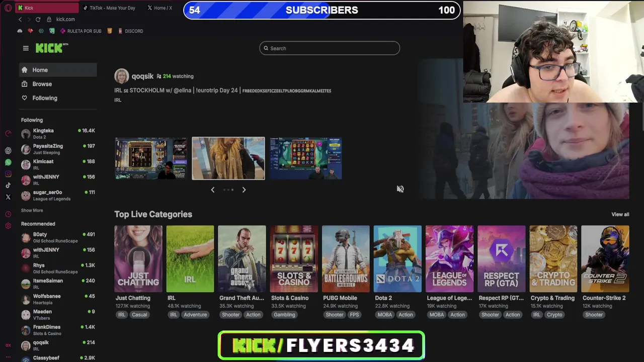Click FPS tag under PUBG Mobile

[354, 315]
